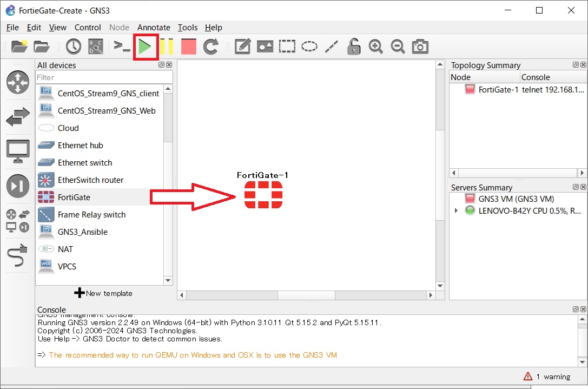Close the Servers Summary panel

click(x=583, y=187)
